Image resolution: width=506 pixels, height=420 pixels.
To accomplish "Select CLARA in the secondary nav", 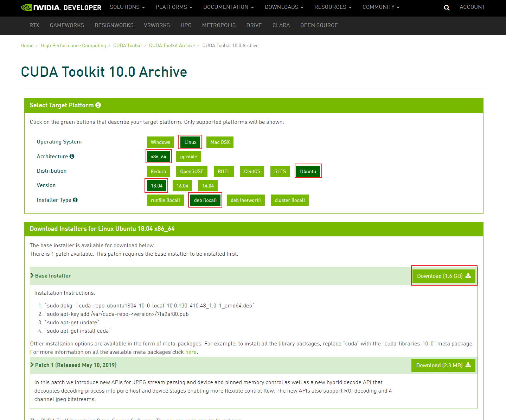I will tap(281, 25).
